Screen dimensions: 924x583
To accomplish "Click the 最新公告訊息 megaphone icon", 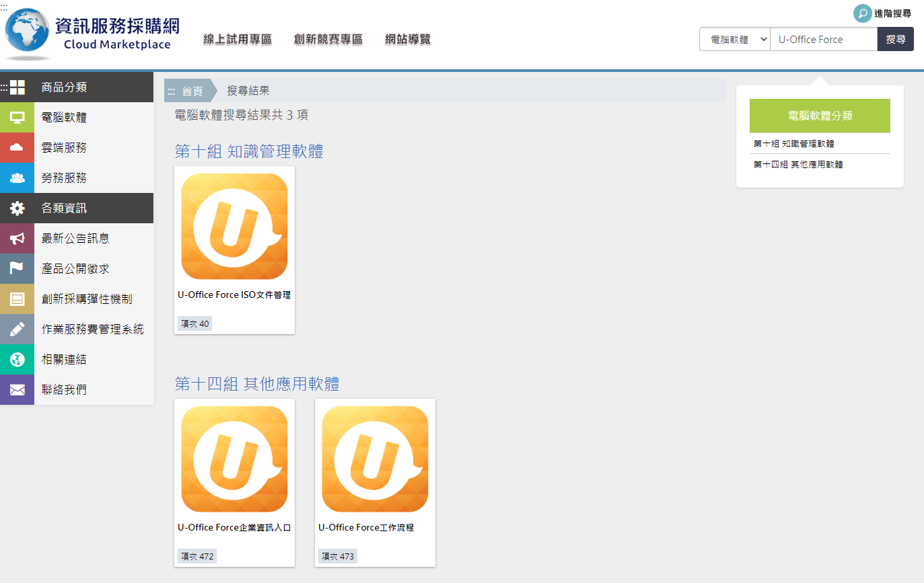I will point(17,239).
